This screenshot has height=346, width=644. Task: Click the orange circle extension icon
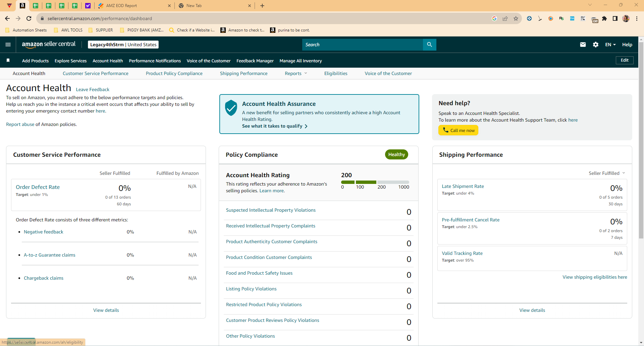551,18
